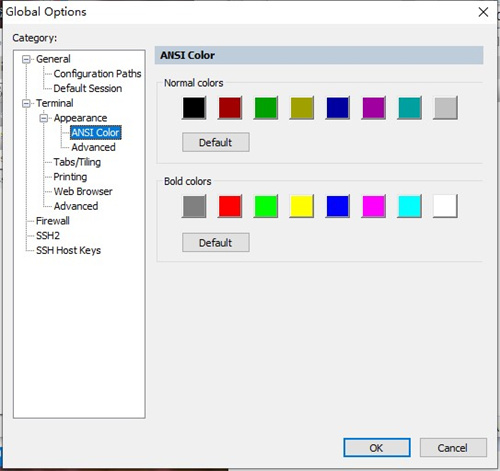500x471 pixels.
Task: Click the General category label
Action: click(x=53, y=59)
